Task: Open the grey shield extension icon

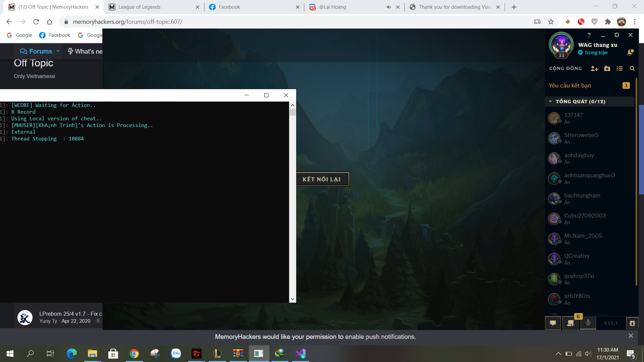Action: pos(594,22)
